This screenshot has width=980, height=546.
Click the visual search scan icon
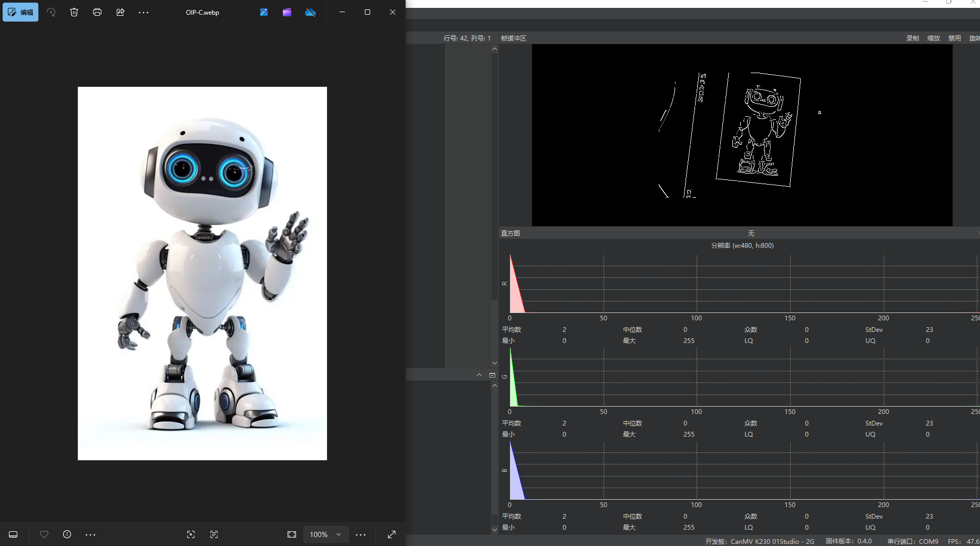click(x=191, y=534)
